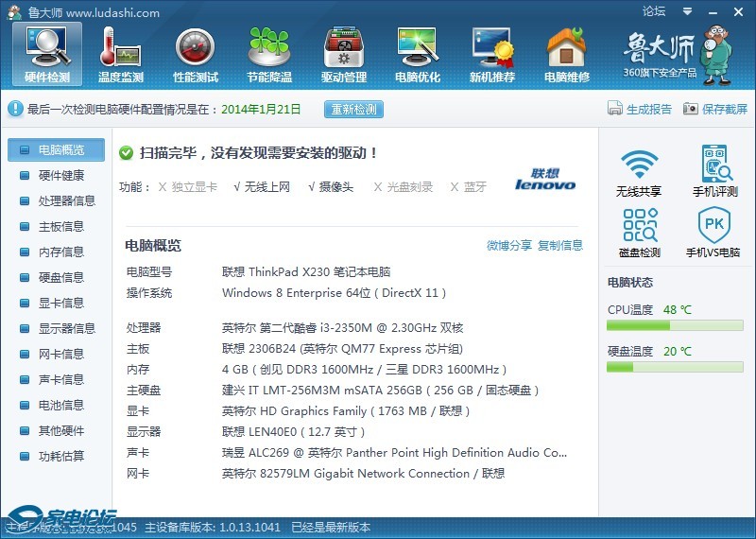This screenshot has width=756, height=539.
Task: Open 硬件检测 hardware detection tool
Action: click(47, 54)
